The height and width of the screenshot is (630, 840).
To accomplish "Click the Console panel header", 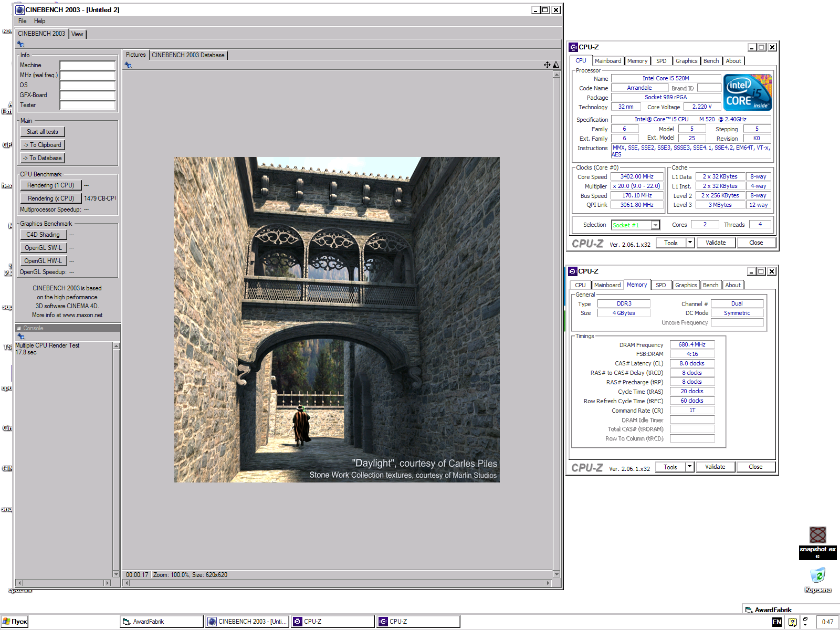I will [x=68, y=328].
